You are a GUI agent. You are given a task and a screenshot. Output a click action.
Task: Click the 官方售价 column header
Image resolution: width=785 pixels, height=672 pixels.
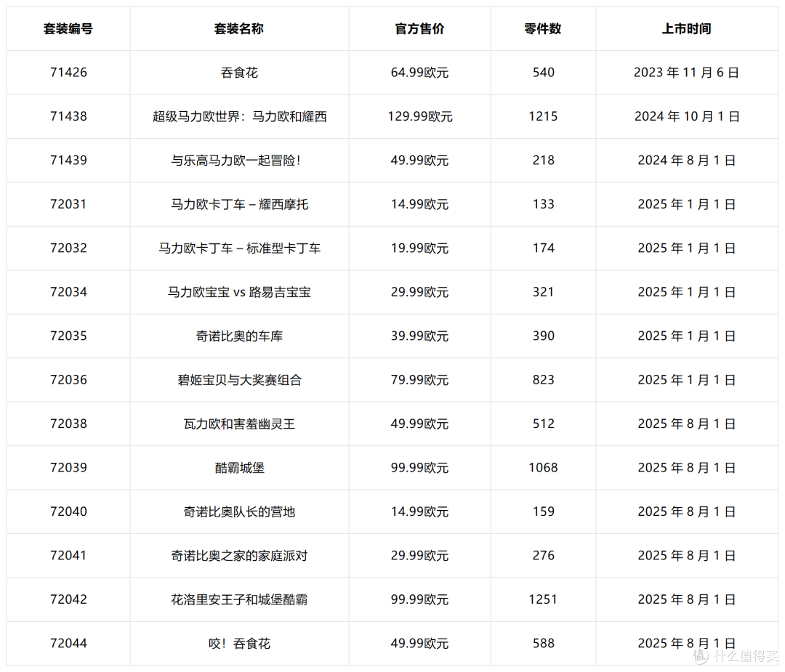point(419,29)
